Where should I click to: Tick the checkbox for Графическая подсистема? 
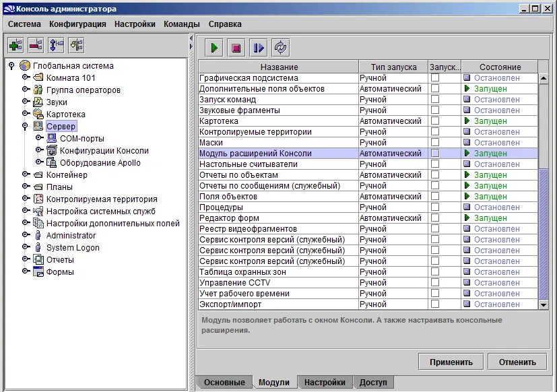tap(435, 78)
